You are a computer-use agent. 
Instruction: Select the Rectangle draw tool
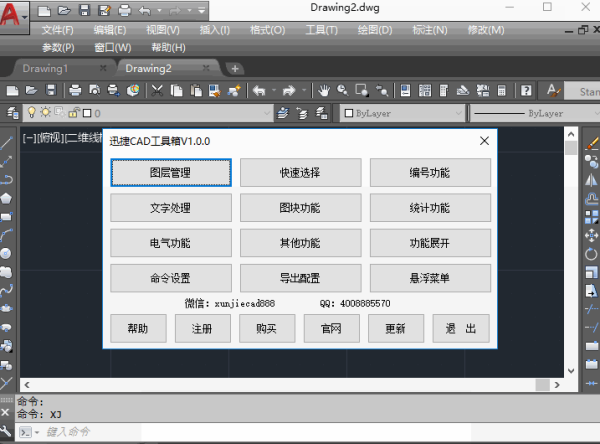tap(7, 217)
